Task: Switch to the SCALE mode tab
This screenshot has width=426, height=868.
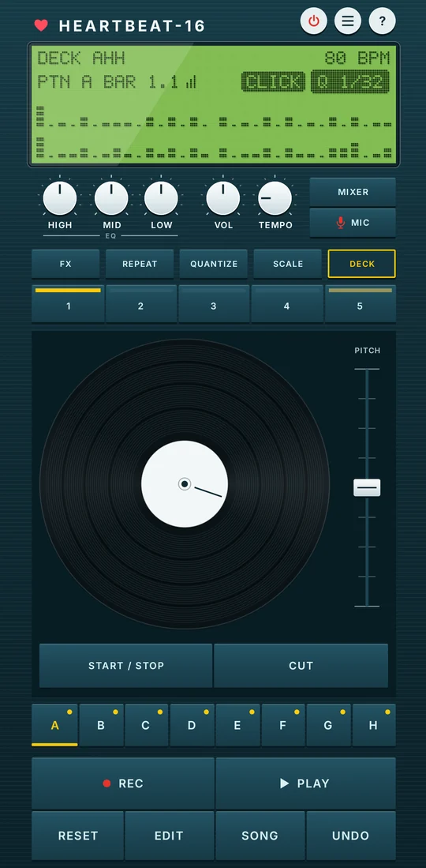Action: (288, 264)
